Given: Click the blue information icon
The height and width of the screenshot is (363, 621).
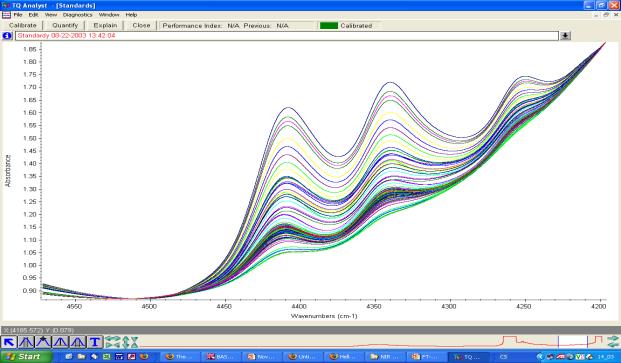Looking at the screenshot, I should (7, 36).
